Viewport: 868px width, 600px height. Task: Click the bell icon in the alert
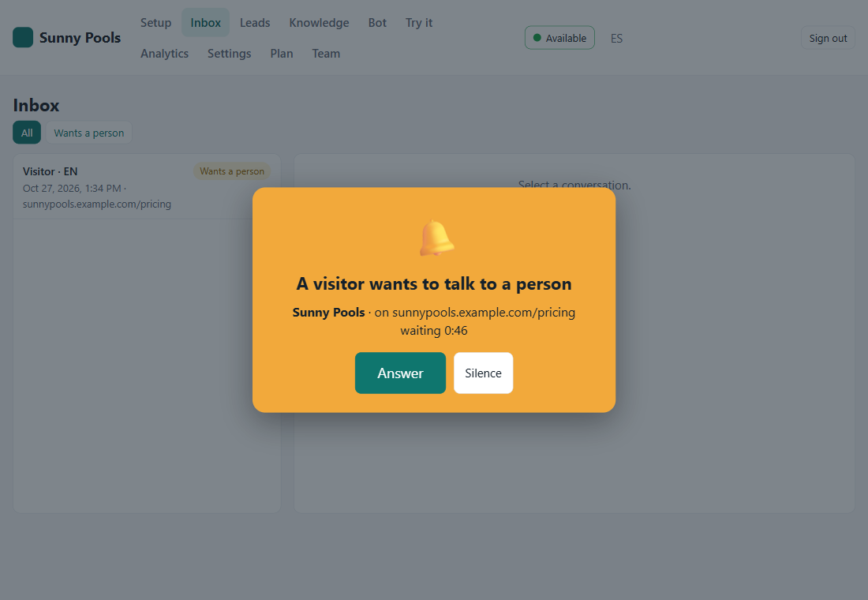click(x=436, y=238)
